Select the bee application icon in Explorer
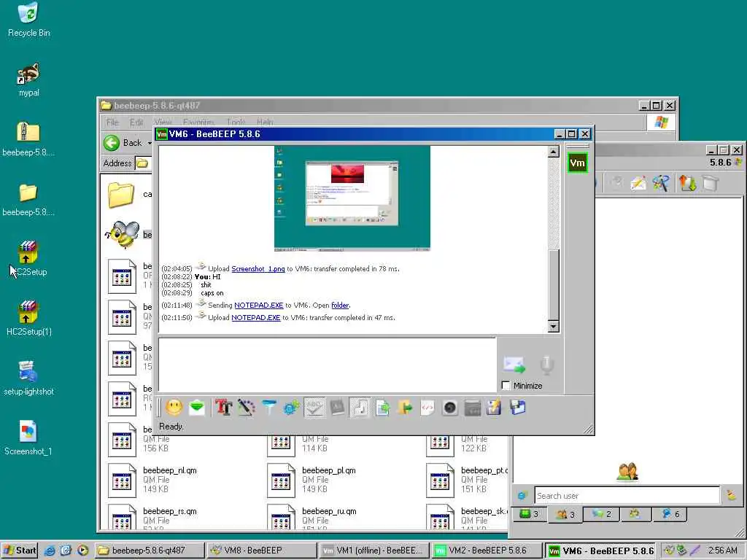 tap(123, 234)
